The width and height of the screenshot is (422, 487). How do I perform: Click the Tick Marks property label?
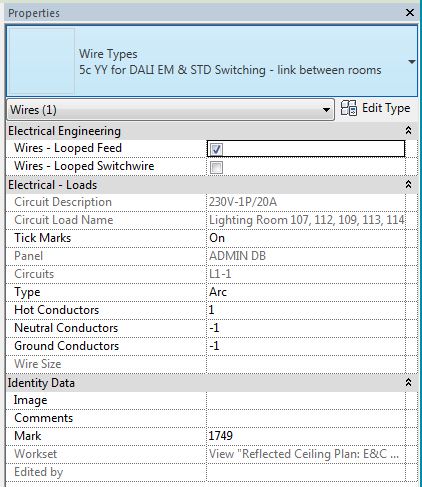43,238
